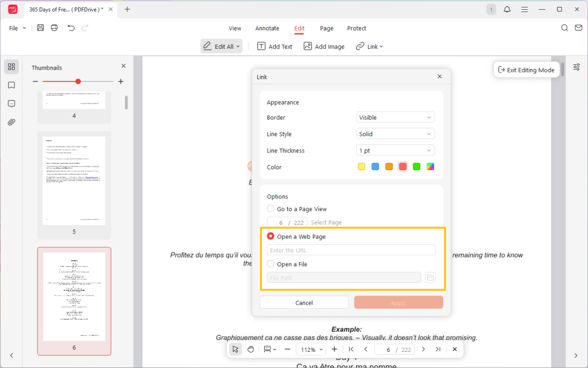This screenshot has height=368, width=588.
Task: Open the Bookmarks panel in left sidebar
Action: 11,85
